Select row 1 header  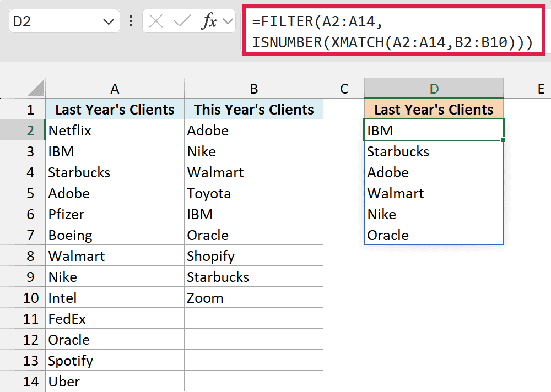pyautogui.click(x=23, y=109)
